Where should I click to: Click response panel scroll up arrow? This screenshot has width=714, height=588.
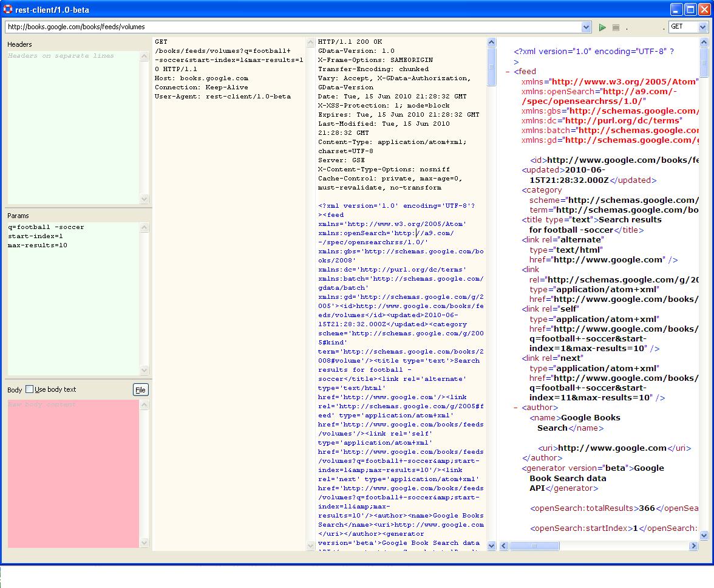point(491,43)
